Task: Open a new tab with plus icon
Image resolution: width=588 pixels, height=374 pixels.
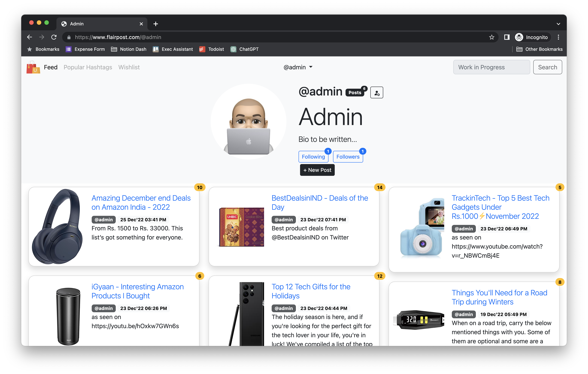Action: 156,24
